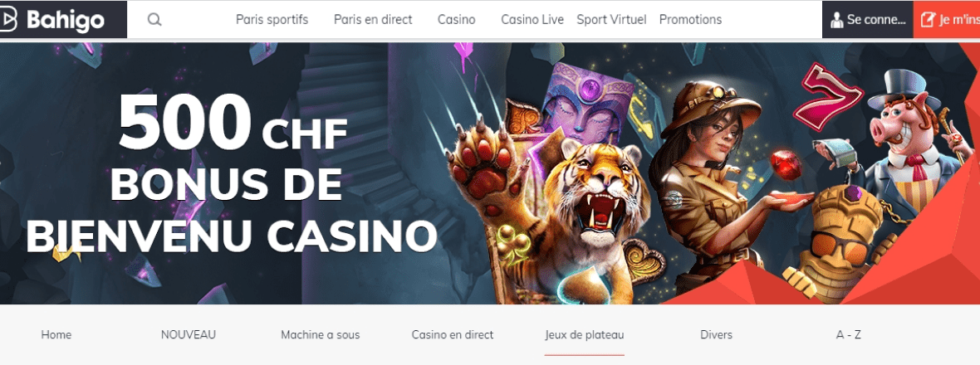Image resolution: width=980 pixels, height=365 pixels.
Task: Open the Casino section
Action: click(x=456, y=20)
